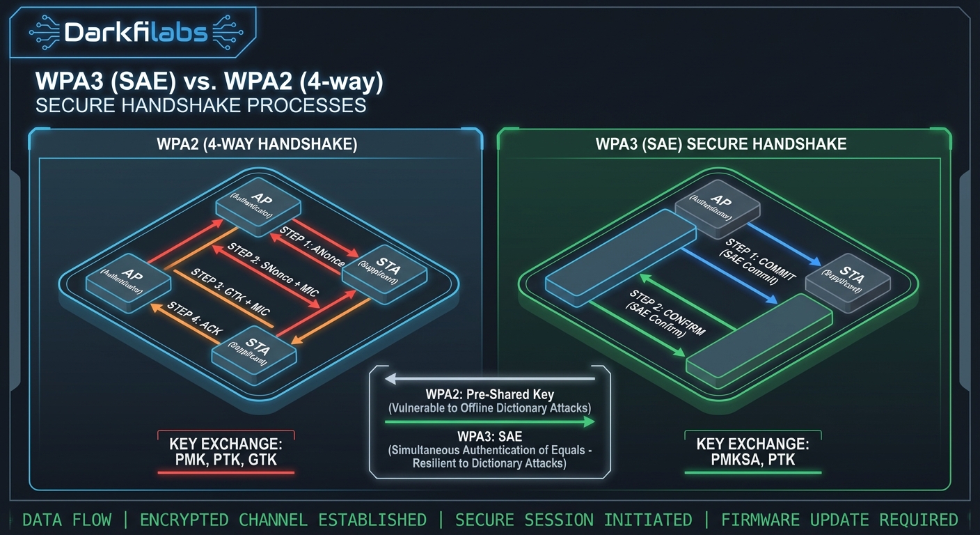The height and width of the screenshot is (535, 980).
Task: Expand the WPA2: Pre-Shared Key comparison box
Action: tap(489, 394)
